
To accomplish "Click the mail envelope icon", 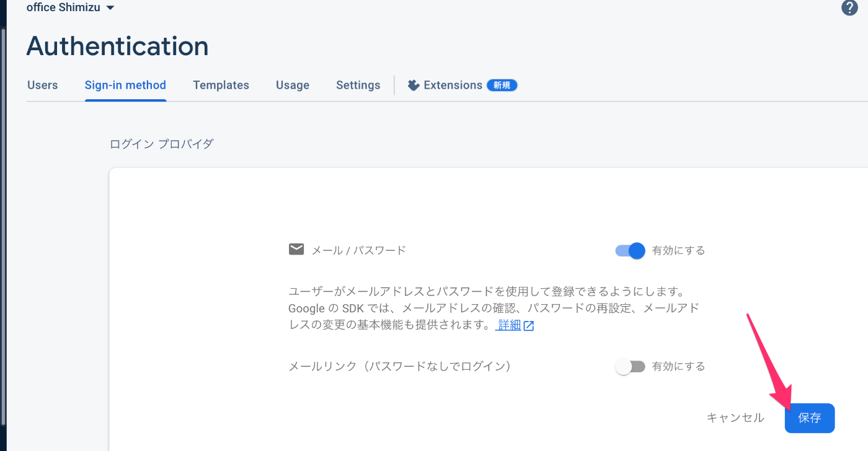I will [296, 249].
